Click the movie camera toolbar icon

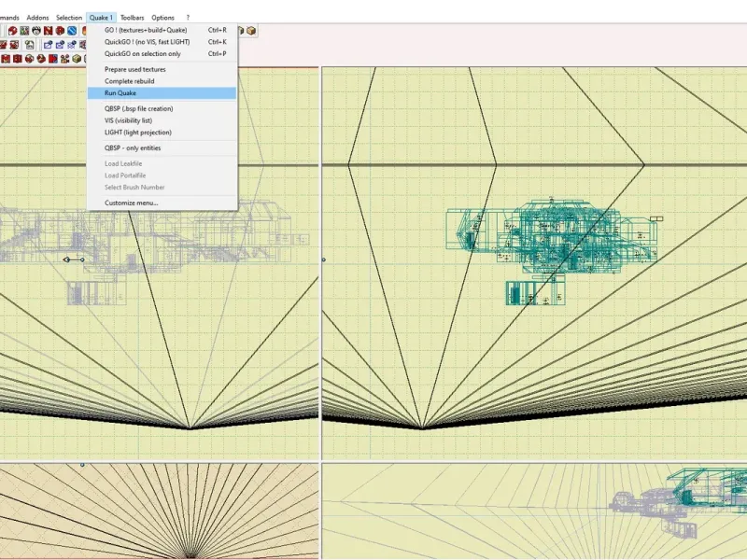point(64,59)
